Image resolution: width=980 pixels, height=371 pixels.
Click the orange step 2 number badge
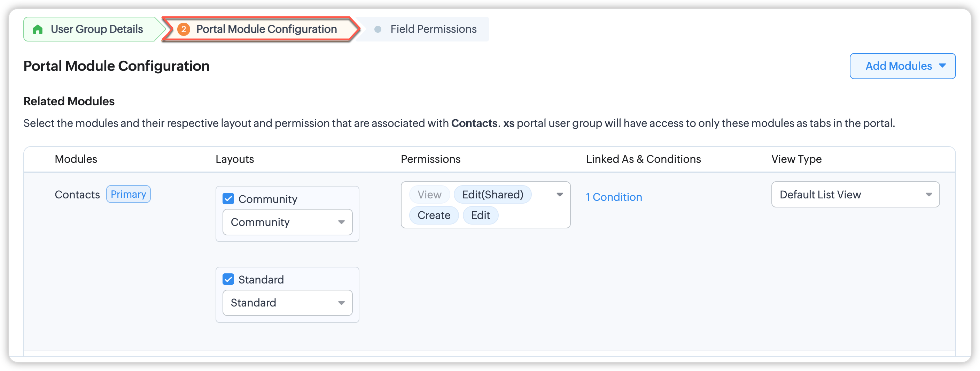pos(184,29)
